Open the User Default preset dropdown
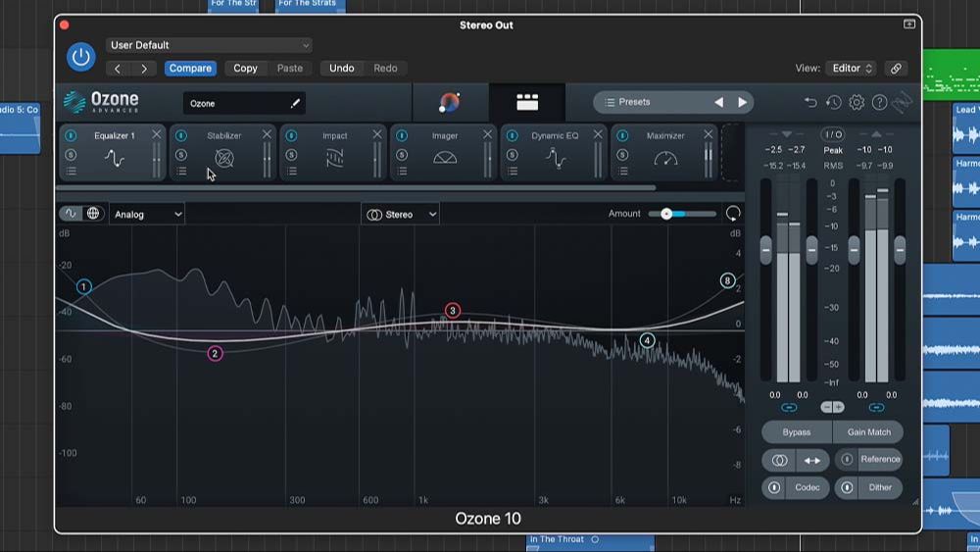Viewport: 980px width, 552px height. tap(209, 45)
